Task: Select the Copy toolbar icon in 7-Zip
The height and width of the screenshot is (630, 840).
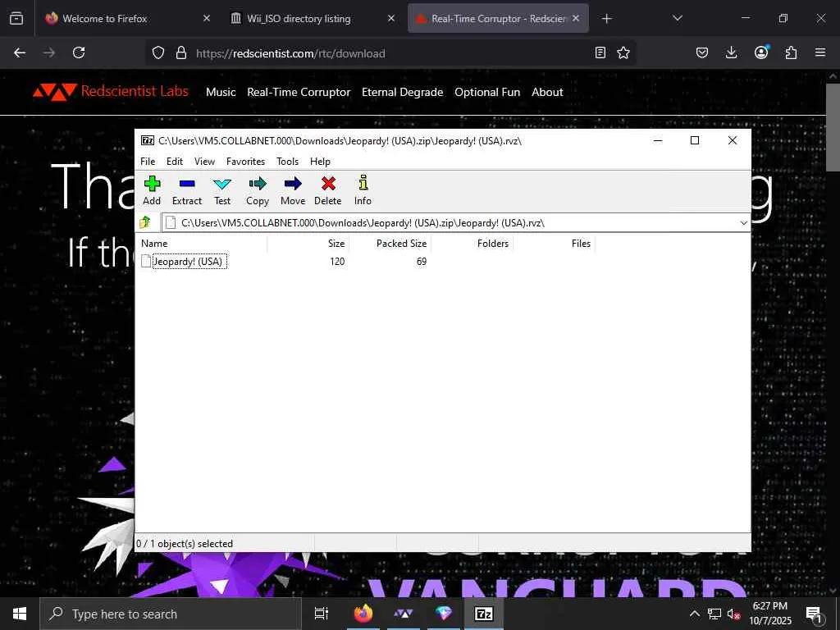Action: [x=258, y=190]
